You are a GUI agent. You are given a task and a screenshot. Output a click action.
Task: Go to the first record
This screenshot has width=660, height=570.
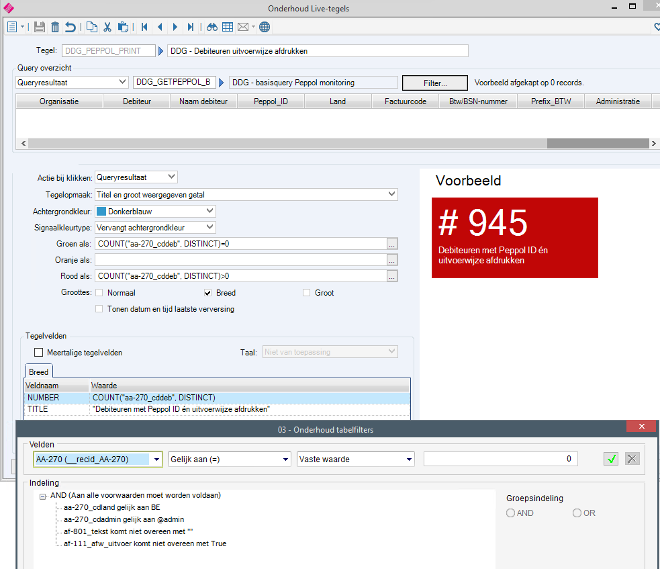pos(145,27)
